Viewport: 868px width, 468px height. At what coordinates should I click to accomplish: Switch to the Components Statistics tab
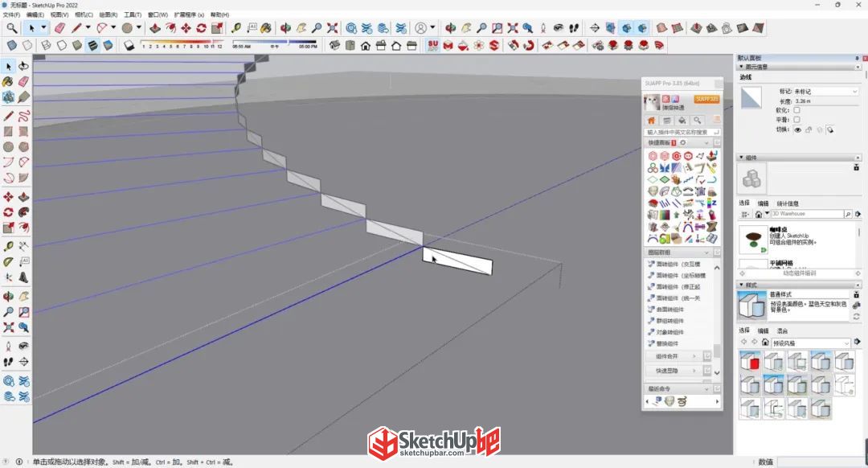787,203
